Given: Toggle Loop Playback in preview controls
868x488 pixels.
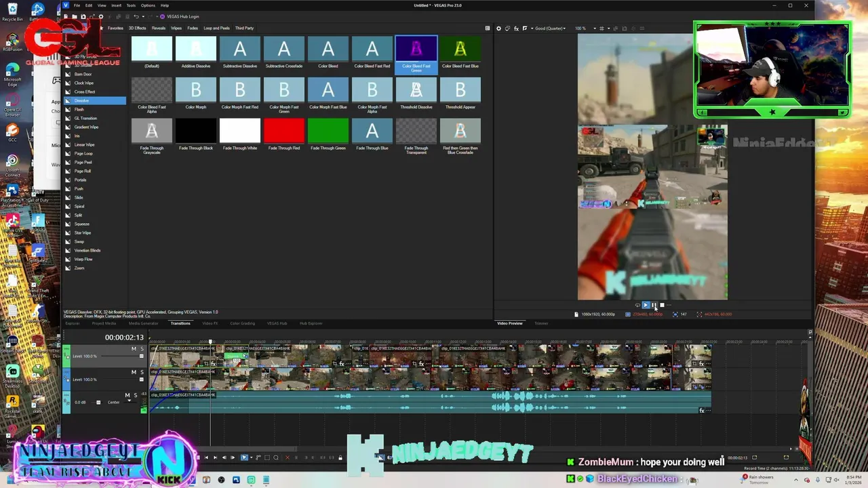Looking at the screenshot, I should click(637, 305).
